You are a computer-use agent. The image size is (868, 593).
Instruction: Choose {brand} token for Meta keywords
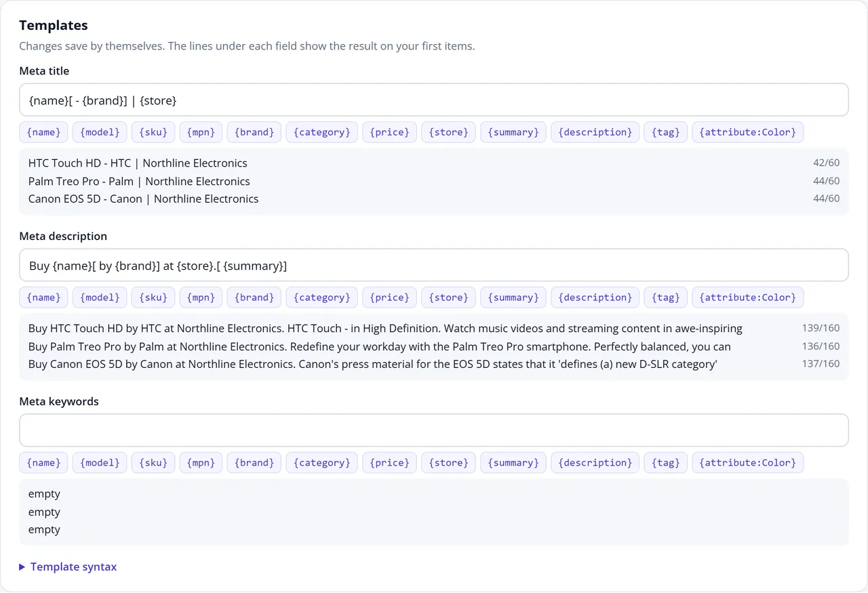(x=254, y=463)
